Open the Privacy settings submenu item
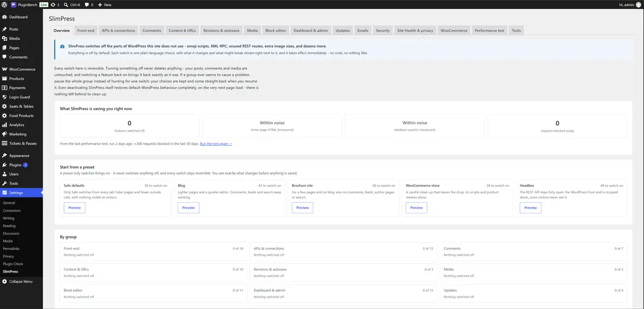This screenshot has height=309, width=644. click(x=9, y=256)
